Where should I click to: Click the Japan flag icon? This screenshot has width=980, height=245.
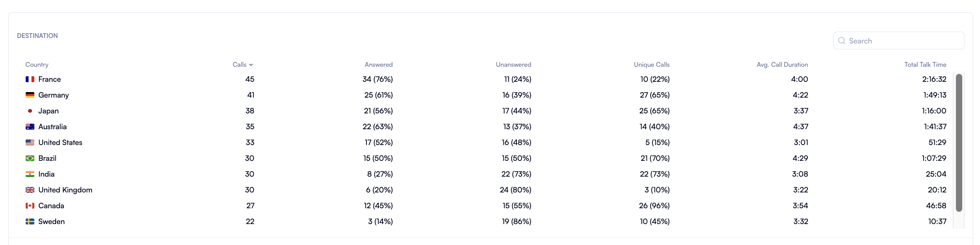coord(30,111)
